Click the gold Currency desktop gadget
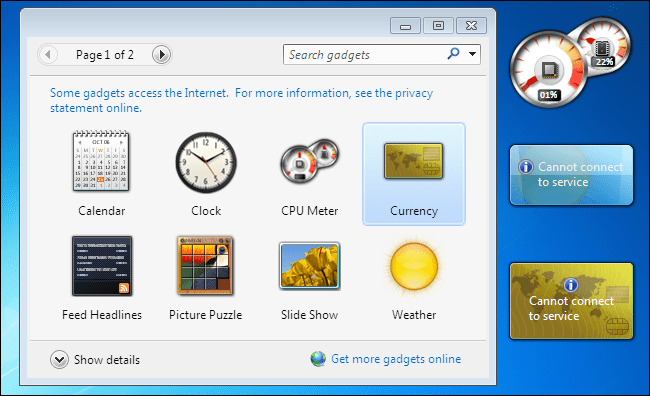Screen dimensions: 650x396 pos(571,301)
